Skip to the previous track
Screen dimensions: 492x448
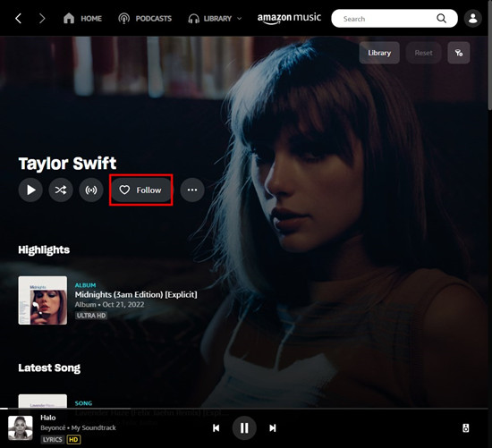[x=216, y=428]
